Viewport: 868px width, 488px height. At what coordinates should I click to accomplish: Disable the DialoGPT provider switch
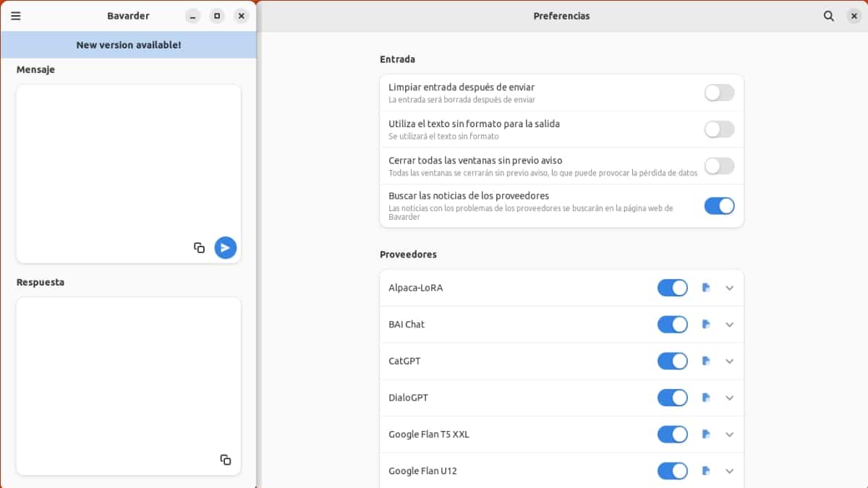(x=673, y=398)
